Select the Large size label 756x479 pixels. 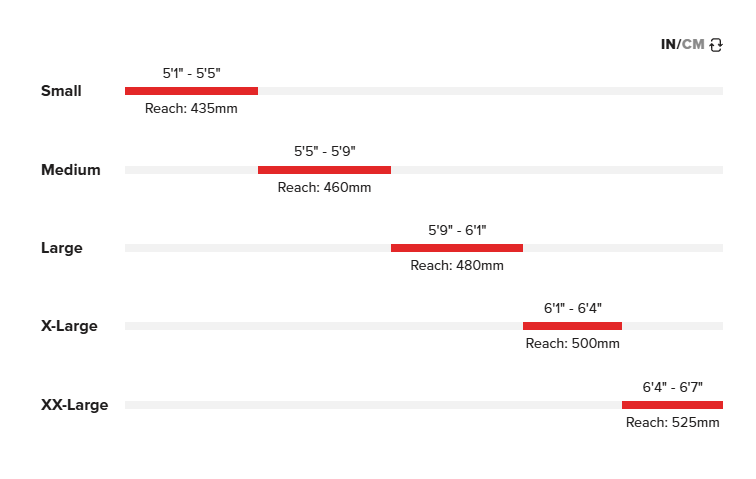click(62, 248)
